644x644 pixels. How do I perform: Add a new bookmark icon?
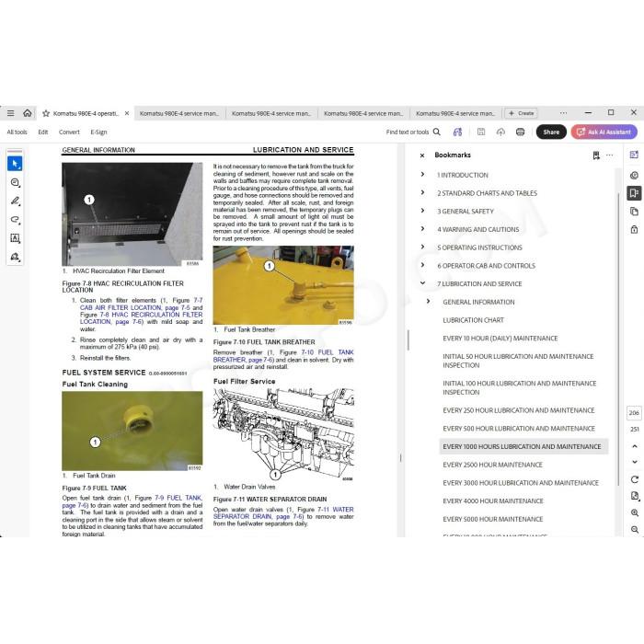click(x=596, y=155)
